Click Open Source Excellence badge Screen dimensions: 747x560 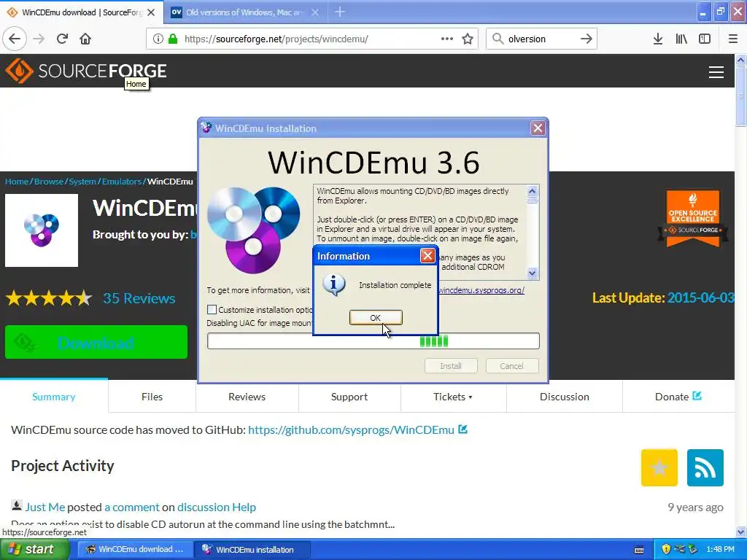point(693,219)
